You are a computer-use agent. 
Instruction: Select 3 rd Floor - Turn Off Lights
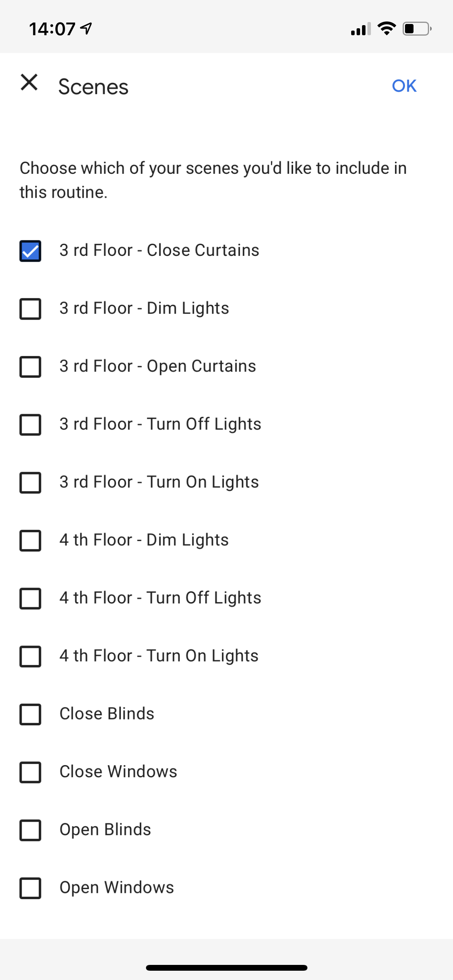click(30, 425)
